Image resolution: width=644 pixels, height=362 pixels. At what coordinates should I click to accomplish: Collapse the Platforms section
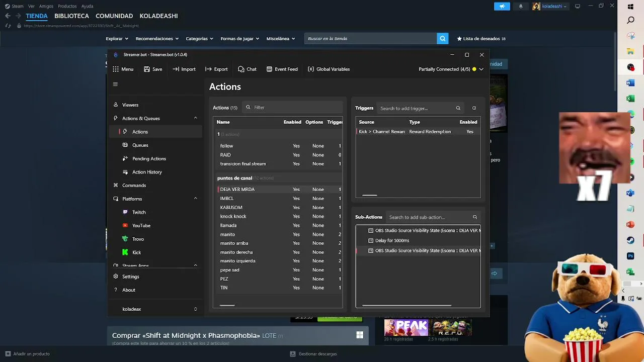coord(195,199)
